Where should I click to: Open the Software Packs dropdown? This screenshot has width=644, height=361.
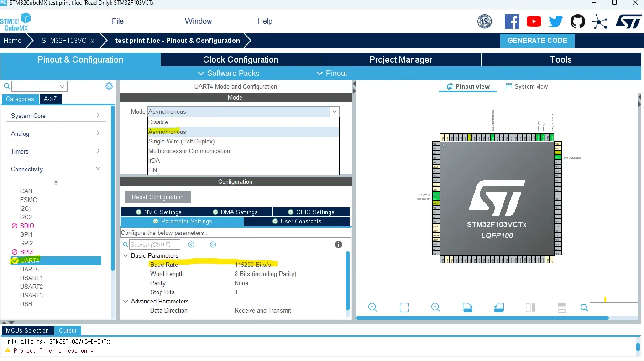pyautogui.click(x=228, y=73)
